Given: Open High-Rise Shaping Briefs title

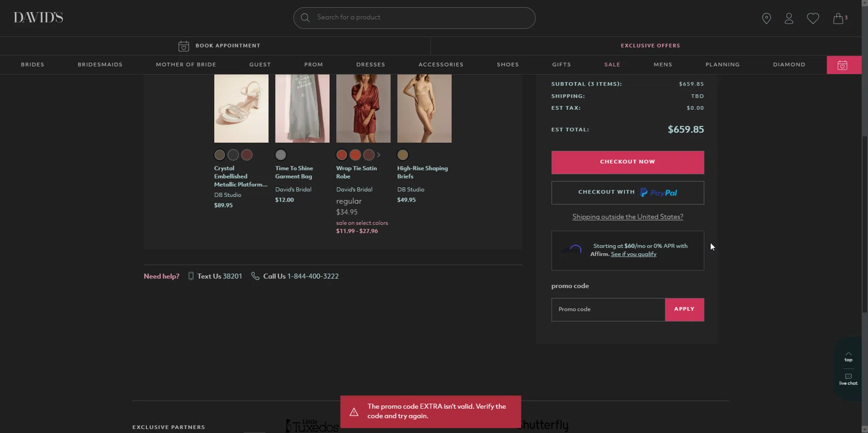Looking at the screenshot, I should [422, 172].
